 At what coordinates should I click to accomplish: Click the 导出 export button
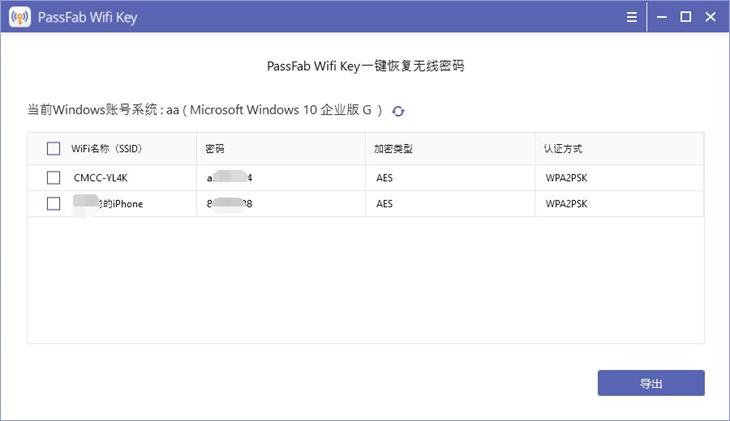coord(651,383)
